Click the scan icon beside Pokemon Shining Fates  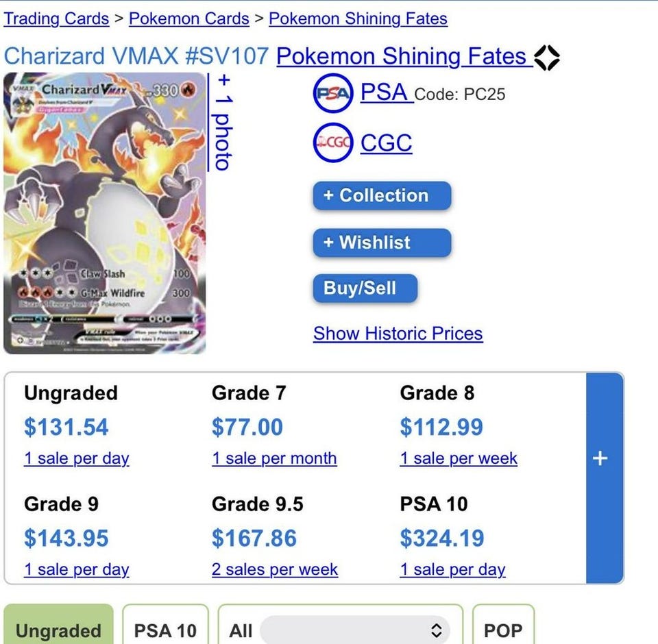[547, 58]
